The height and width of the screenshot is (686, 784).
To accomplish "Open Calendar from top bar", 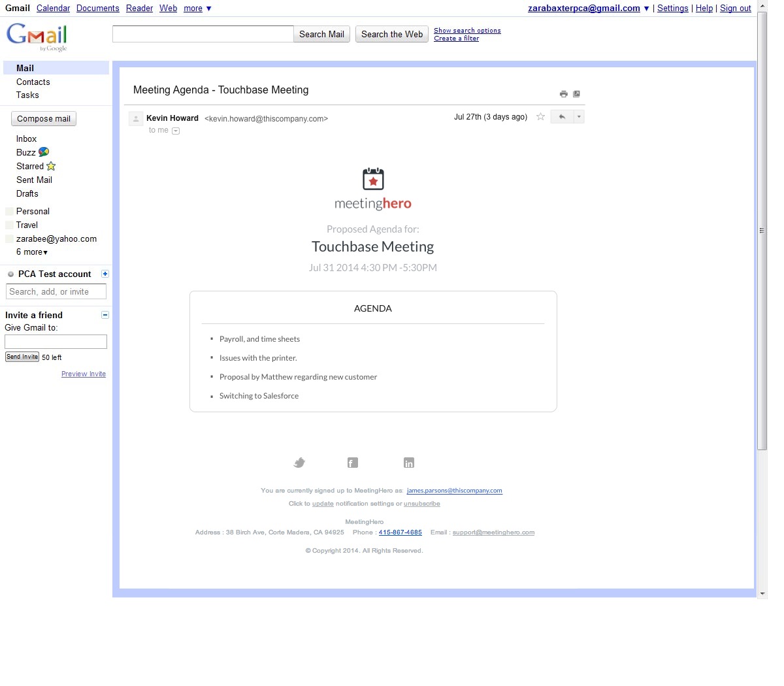I will pyautogui.click(x=53, y=8).
